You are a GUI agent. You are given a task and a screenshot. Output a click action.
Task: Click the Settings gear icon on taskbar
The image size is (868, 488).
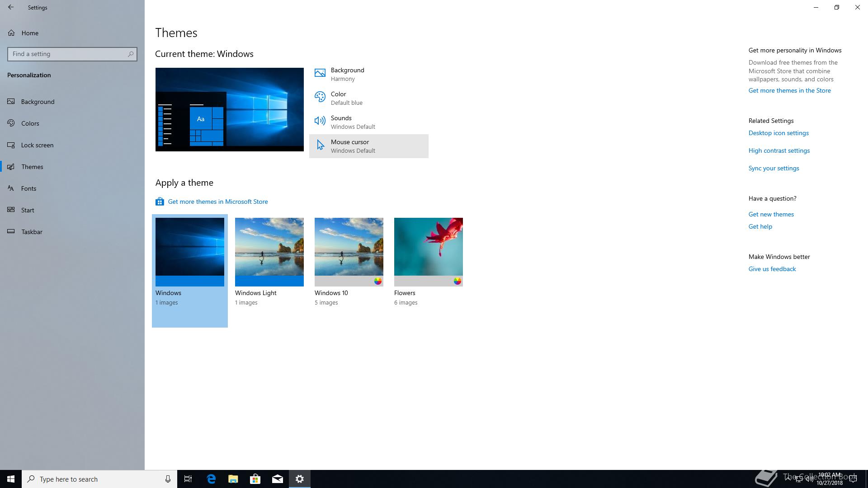(x=300, y=479)
